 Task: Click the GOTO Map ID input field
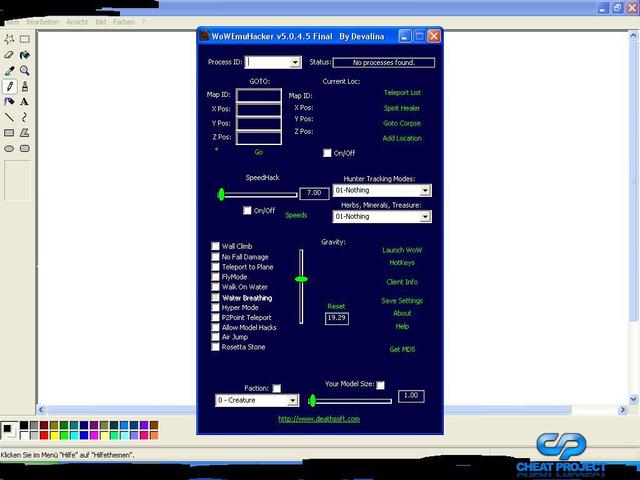pyautogui.click(x=259, y=96)
